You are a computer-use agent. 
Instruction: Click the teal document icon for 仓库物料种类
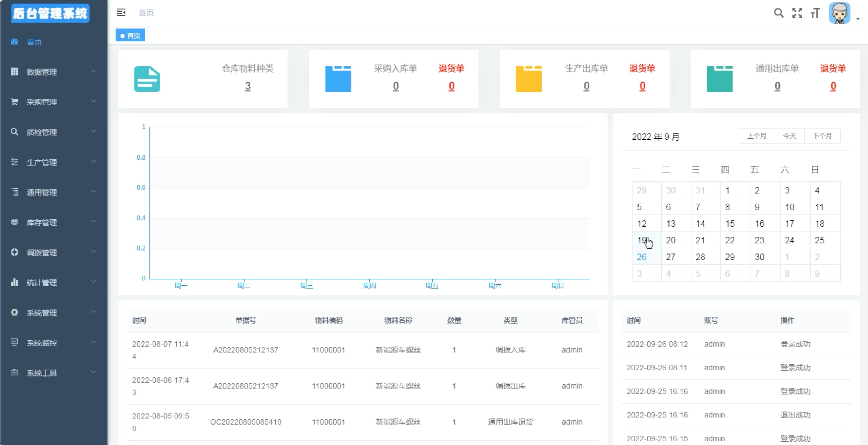pos(147,79)
